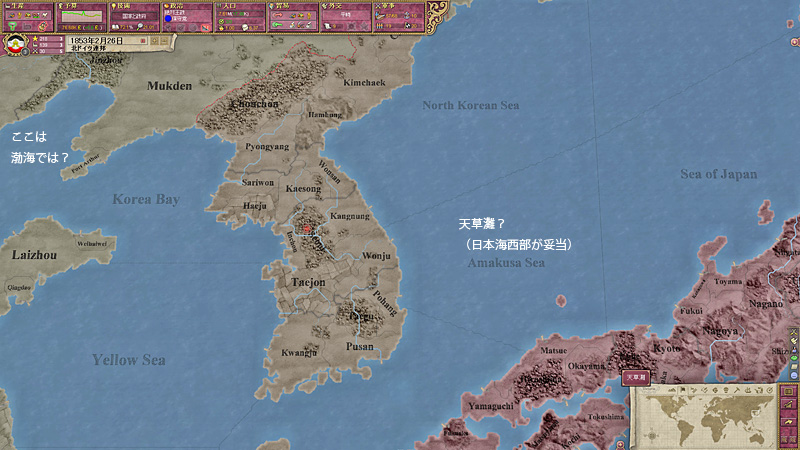
Task: Click the left zoom button under minimap buttons
Action: pyautogui.click(x=785, y=439)
